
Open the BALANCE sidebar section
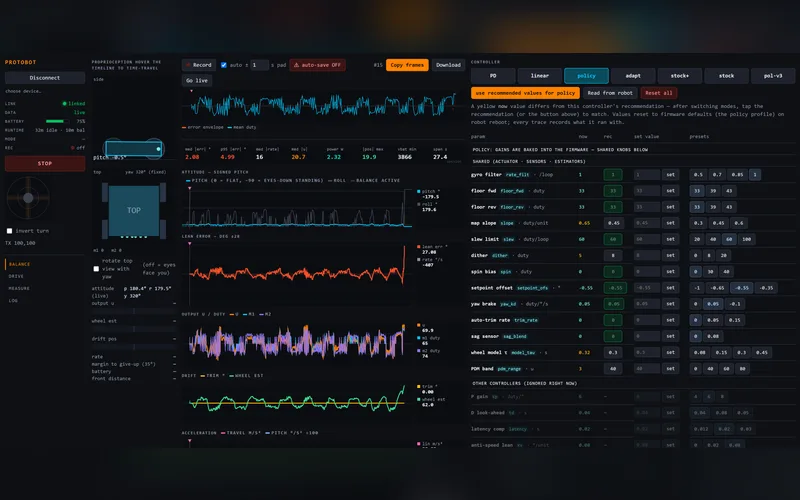(x=19, y=264)
